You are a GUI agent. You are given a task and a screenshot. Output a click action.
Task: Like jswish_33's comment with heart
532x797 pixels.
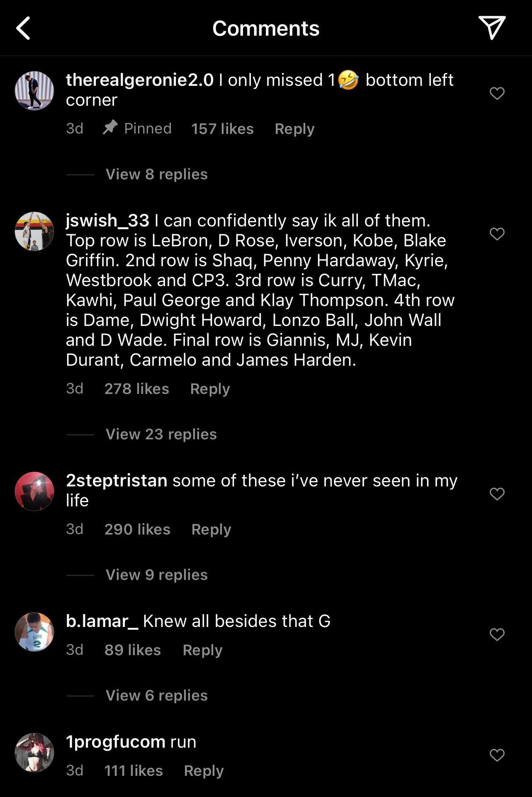click(x=497, y=234)
